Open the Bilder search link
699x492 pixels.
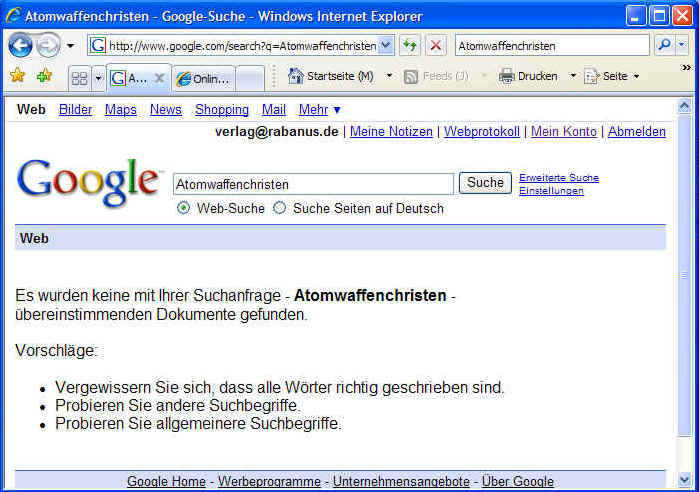[x=75, y=110]
